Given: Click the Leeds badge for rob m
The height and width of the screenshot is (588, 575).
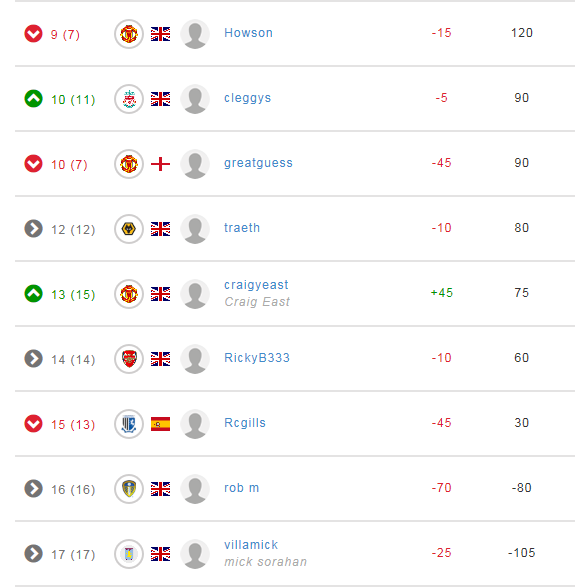Looking at the screenshot, I should click(129, 489).
